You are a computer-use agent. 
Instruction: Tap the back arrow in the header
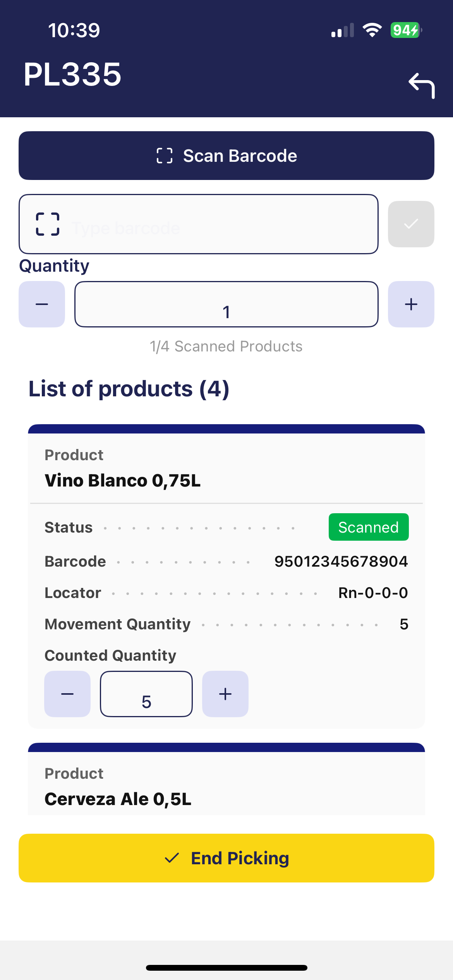[x=422, y=85]
